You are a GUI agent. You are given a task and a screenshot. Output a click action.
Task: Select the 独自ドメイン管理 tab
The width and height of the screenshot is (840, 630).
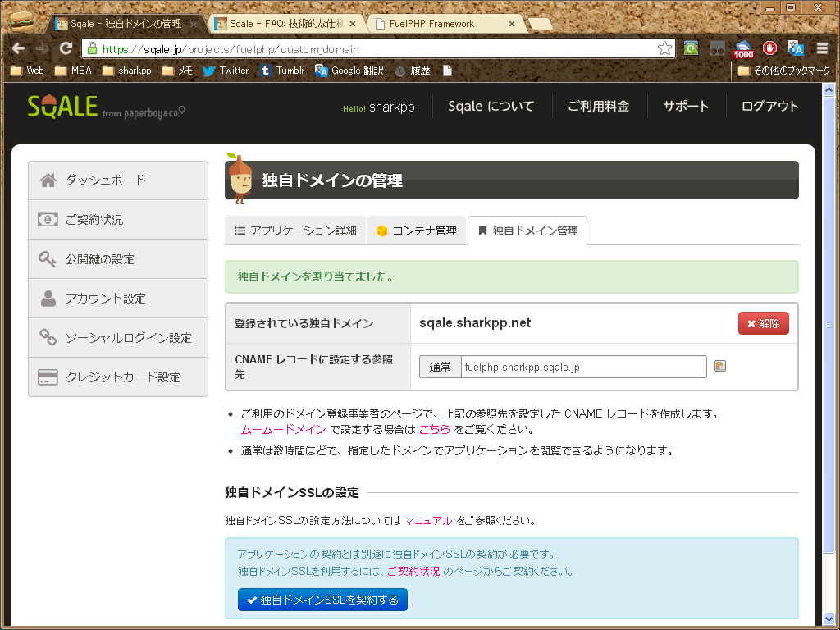527,231
